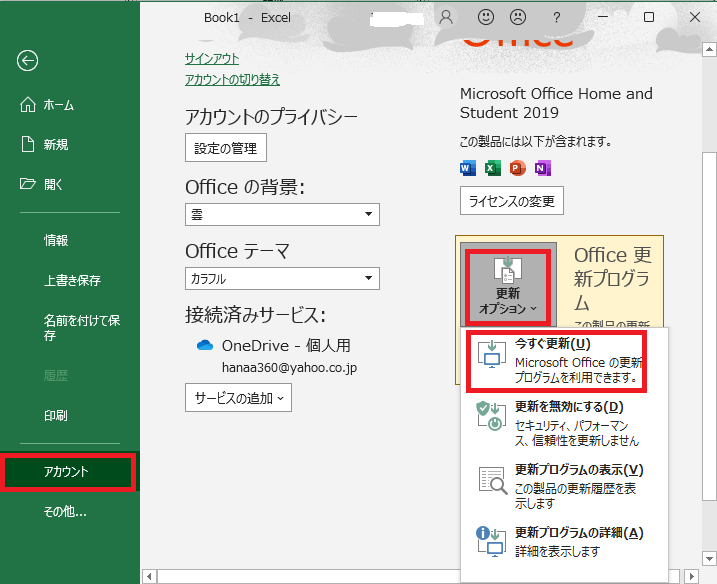Click Microsoft Office Home and Student 2019 text
The width and height of the screenshot is (717, 584).
(556, 103)
